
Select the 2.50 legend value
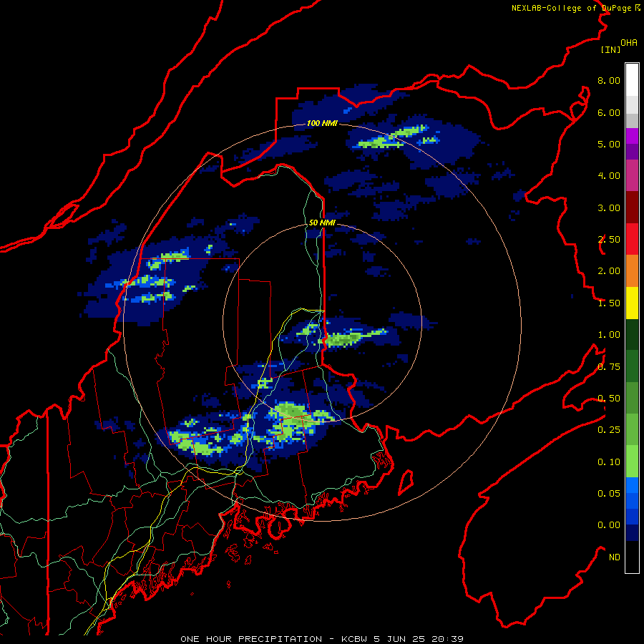(609, 240)
